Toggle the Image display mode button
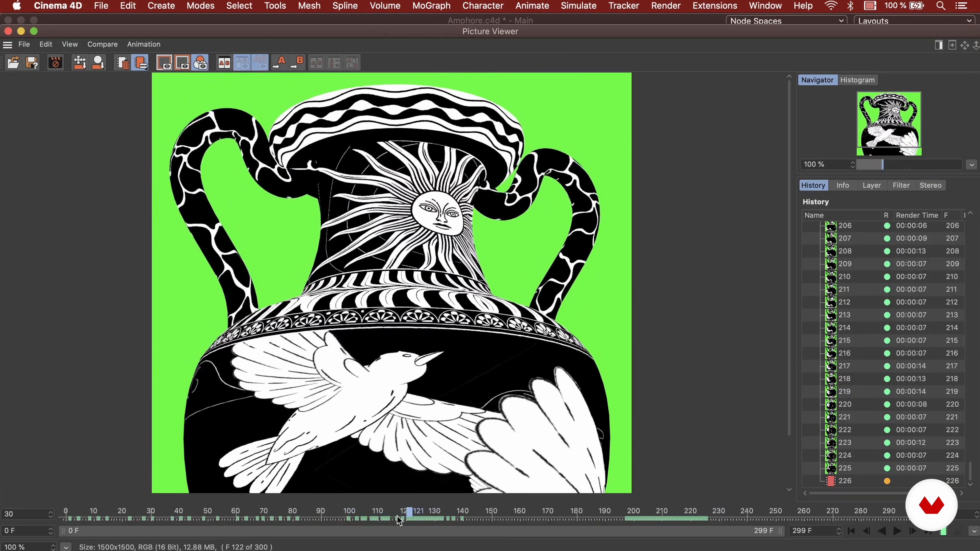980x551 pixels. click(x=164, y=63)
